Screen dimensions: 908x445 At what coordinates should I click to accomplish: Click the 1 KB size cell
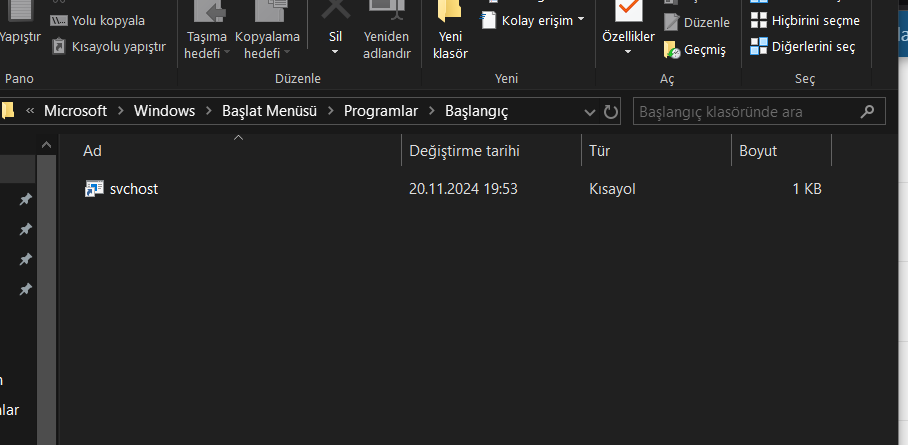pos(807,189)
